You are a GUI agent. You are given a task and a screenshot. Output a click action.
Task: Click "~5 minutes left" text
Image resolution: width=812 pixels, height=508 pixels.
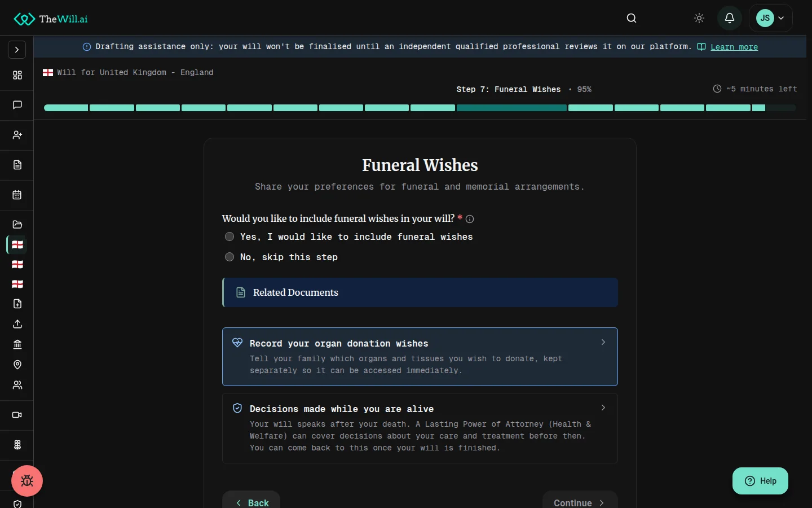coord(761,89)
